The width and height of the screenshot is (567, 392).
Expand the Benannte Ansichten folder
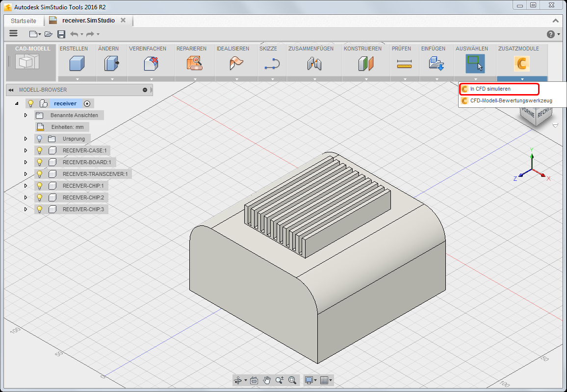(x=26, y=115)
